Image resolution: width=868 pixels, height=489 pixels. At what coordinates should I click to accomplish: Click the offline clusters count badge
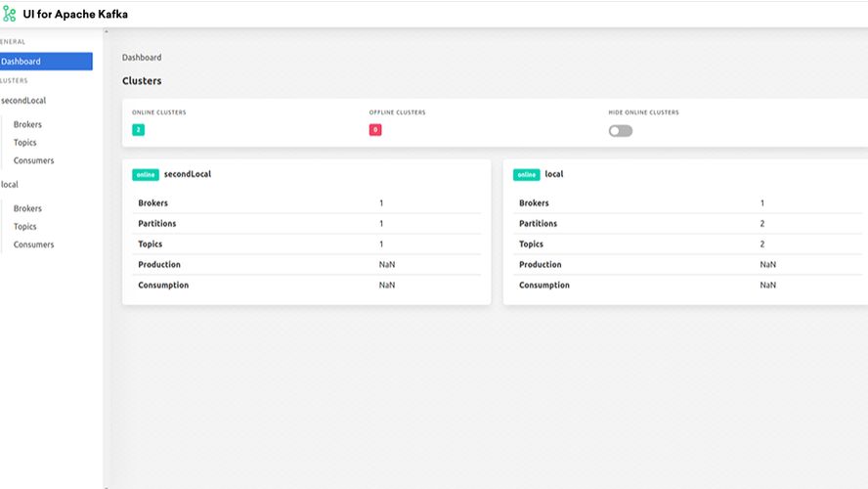tap(375, 130)
